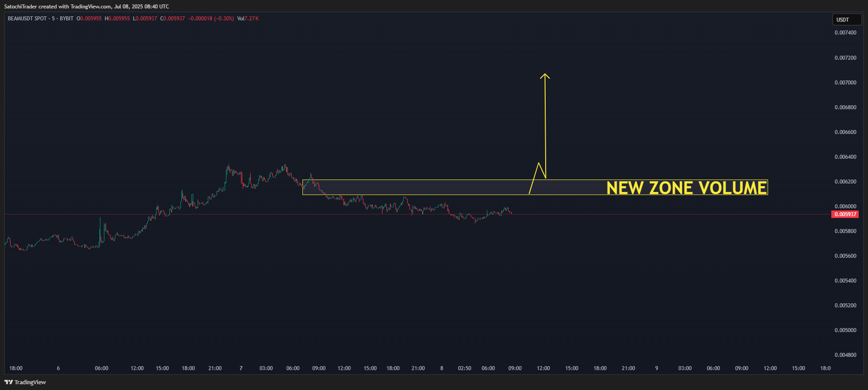The width and height of the screenshot is (868, 390).
Task: Select the NEW ZONE VOLUME text label
Action: pos(687,188)
